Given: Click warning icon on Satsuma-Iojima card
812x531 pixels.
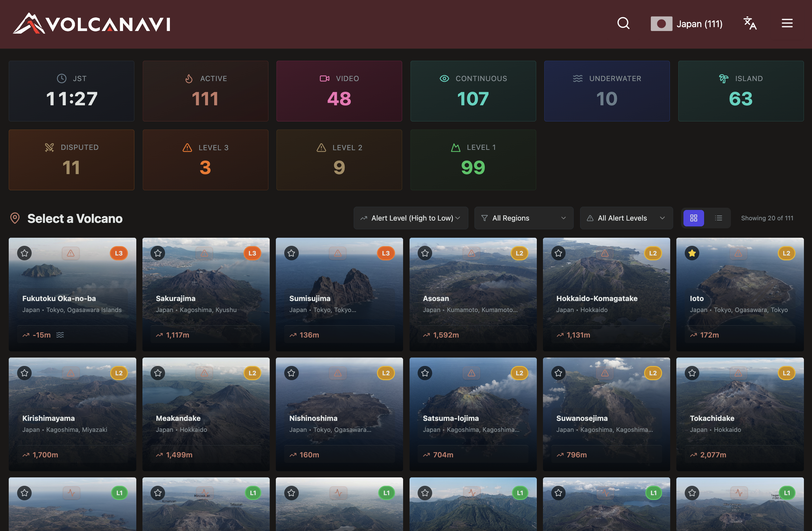Looking at the screenshot, I should [x=472, y=373].
